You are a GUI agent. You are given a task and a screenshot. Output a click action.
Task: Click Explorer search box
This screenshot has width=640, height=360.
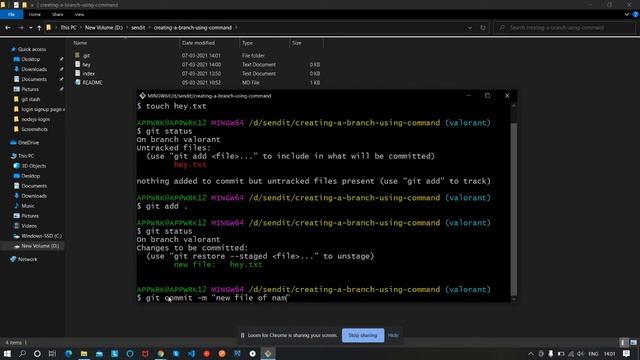click(x=564, y=28)
